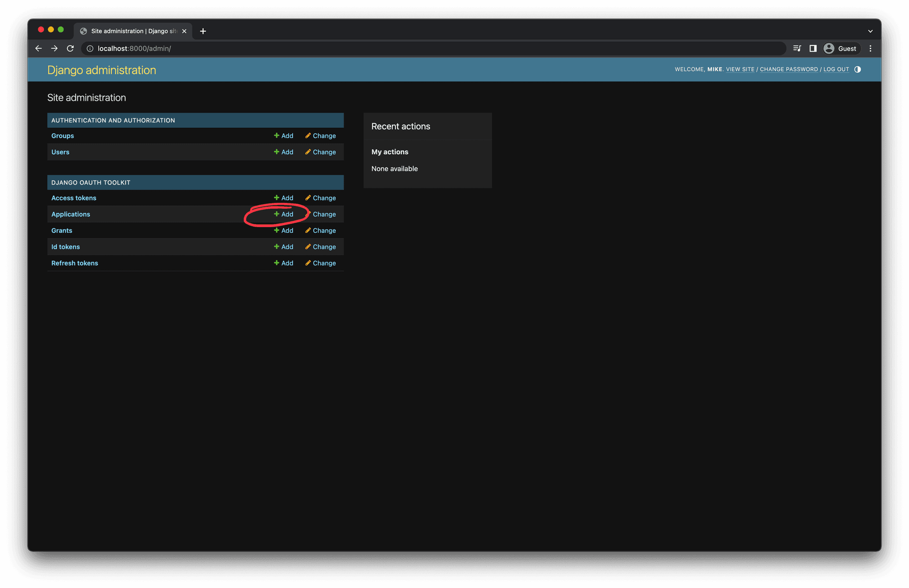Open the CHANGE PASSWORD link
The image size is (909, 588).
pos(789,70)
